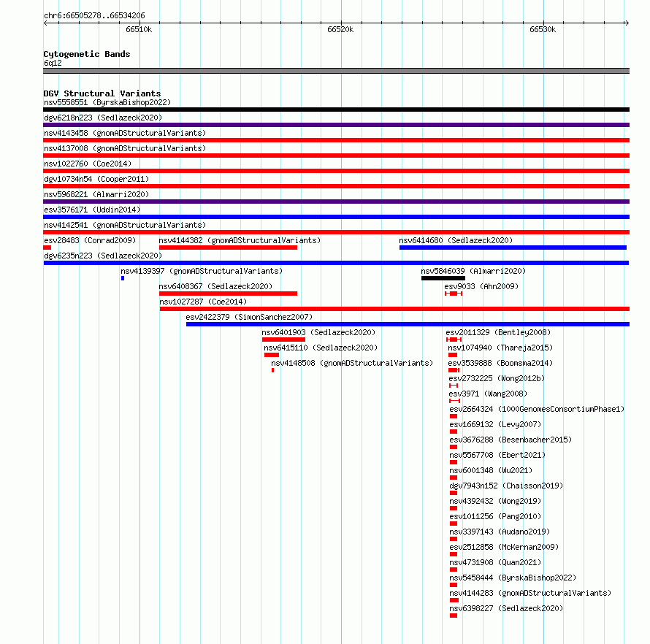Click the 66510k ruler tick label
This screenshot has width=650, height=644.
click(139, 29)
